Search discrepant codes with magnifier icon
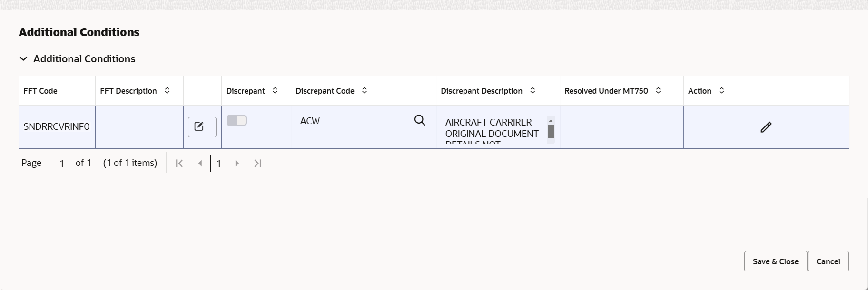The height and width of the screenshot is (290, 868). pos(420,120)
